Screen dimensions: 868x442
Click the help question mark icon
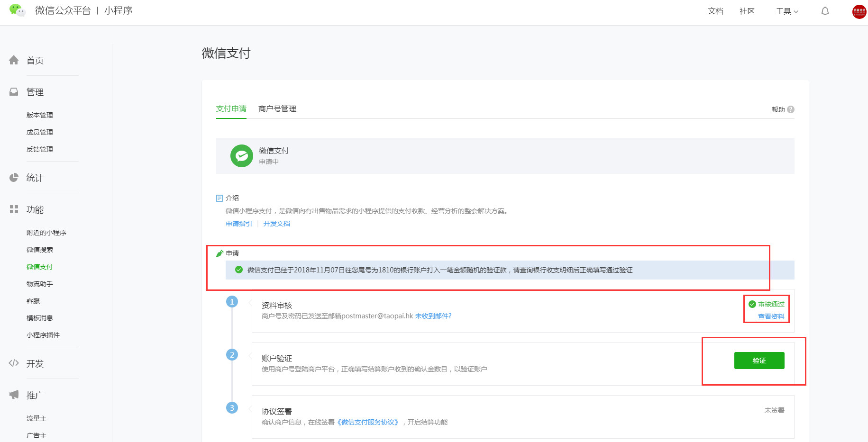791,109
